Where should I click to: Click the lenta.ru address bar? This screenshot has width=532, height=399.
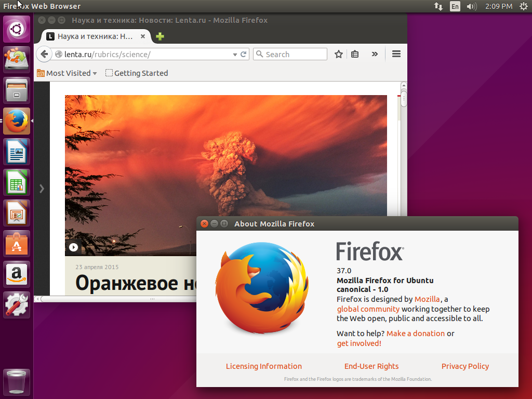(145, 54)
